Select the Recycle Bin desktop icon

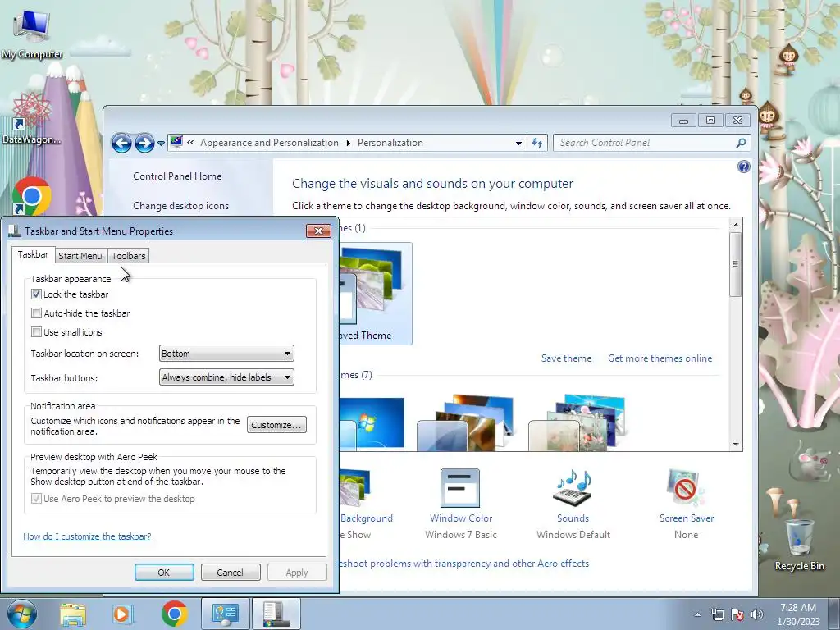(x=799, y=546)
